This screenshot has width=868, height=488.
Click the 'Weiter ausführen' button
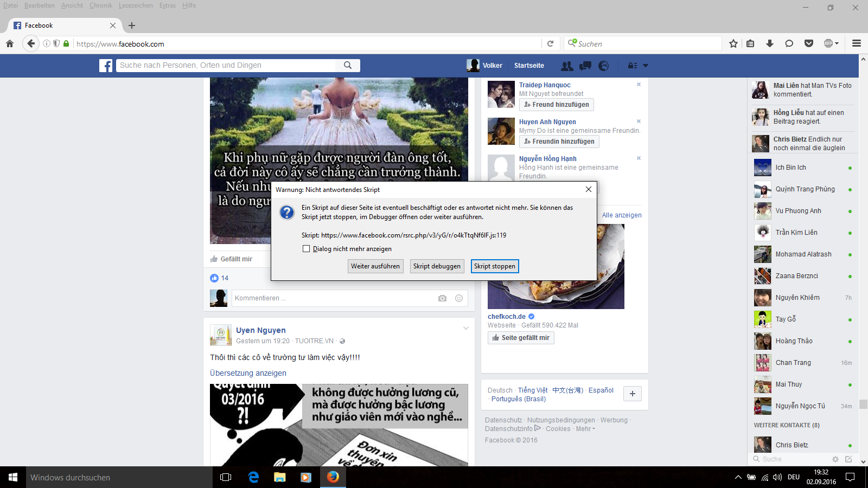point(375,266)
